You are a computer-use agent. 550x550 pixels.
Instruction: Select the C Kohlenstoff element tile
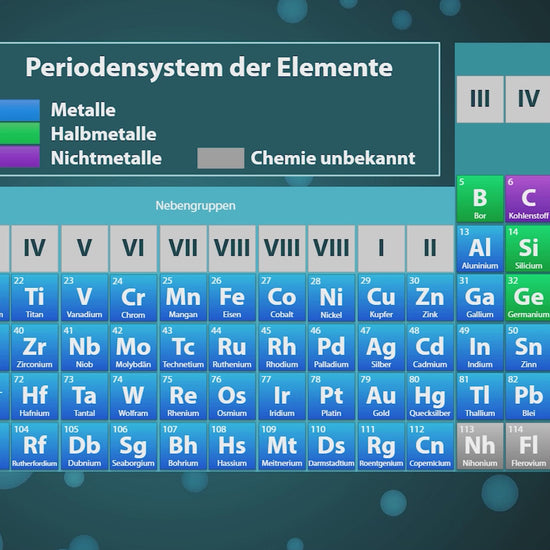coord(528,199)
